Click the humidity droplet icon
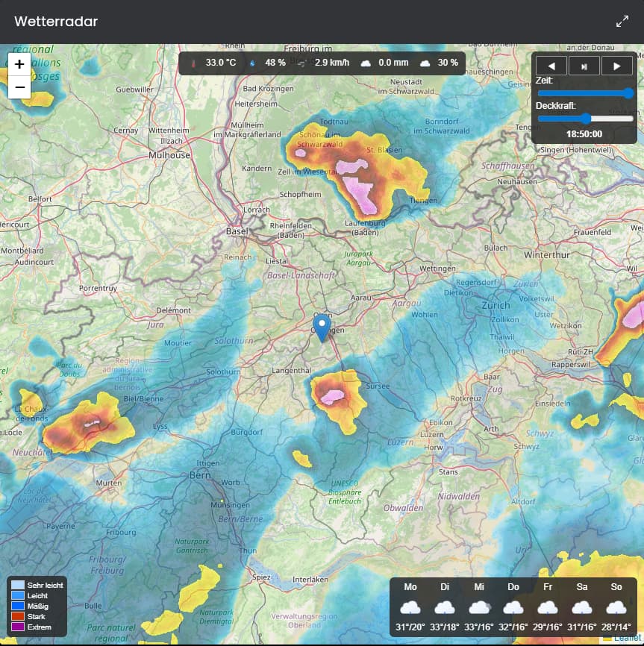 (252, 63)
